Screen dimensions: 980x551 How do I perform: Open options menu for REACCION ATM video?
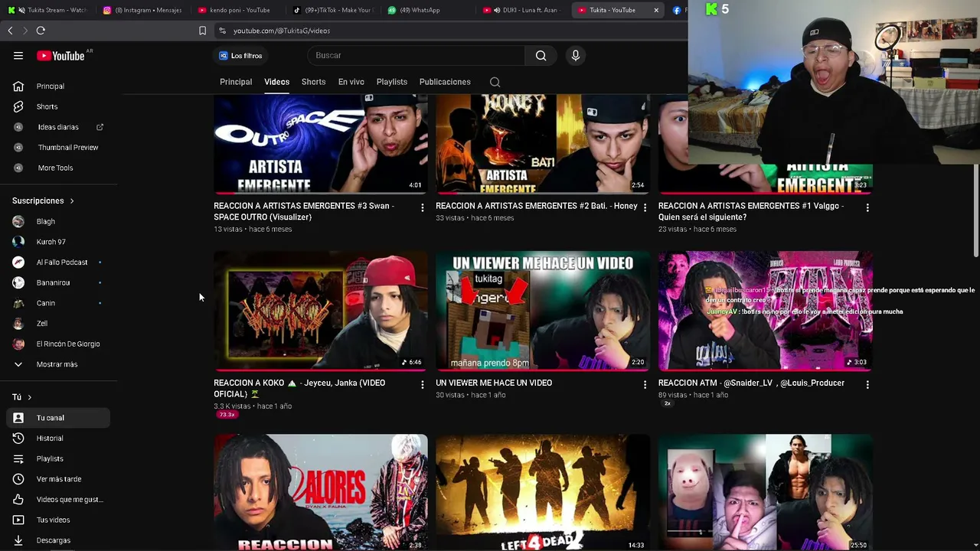point(867,384)
